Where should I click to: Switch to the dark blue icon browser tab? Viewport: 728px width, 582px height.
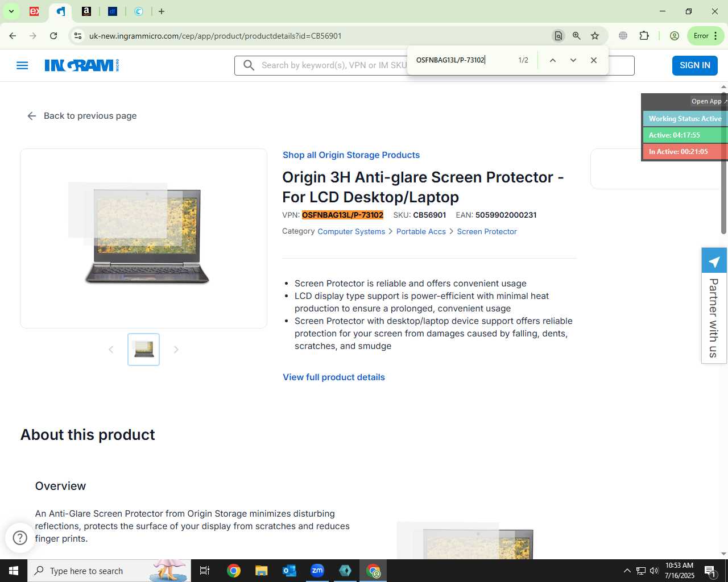coord(113,11)
